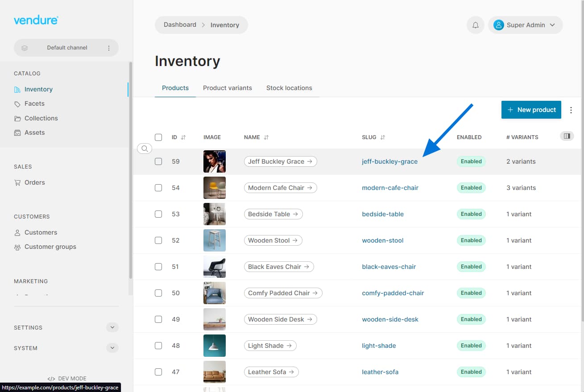Image resolution: width=584 pixels, height=392 pixels.
Task: Open the notification bell
Action: [475, 25]
